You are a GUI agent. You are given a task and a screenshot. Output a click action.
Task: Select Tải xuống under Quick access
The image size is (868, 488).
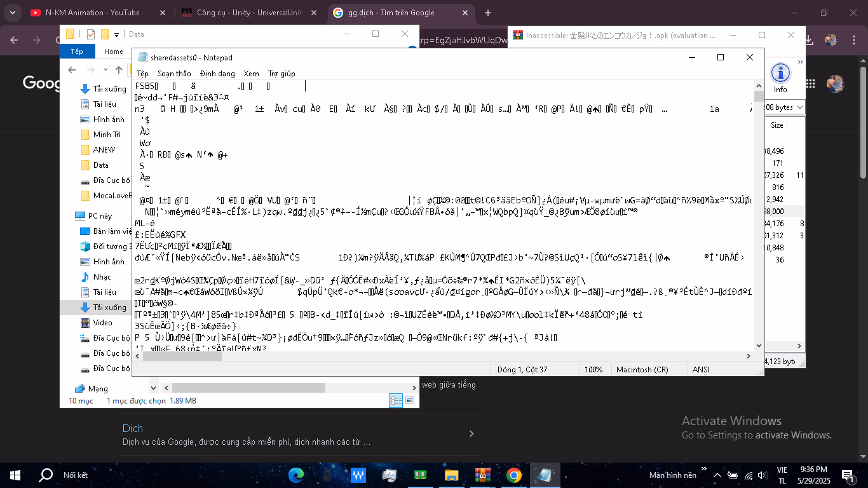104,89
